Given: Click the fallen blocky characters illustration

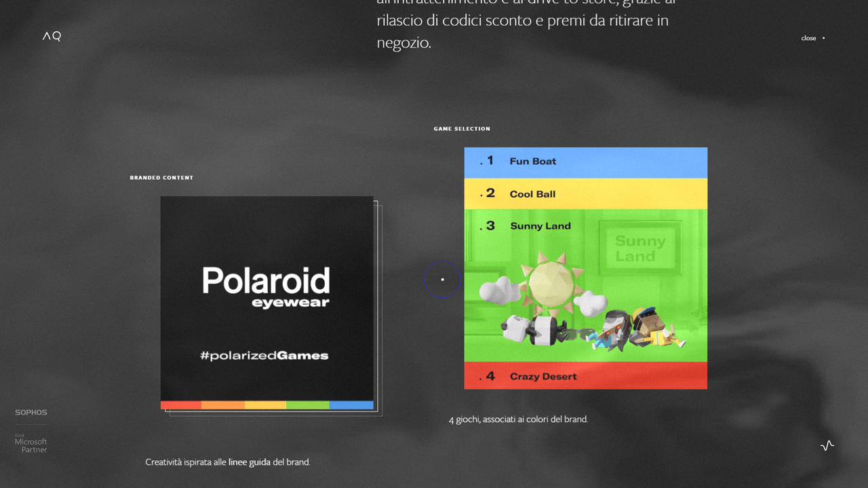Looking at the screenshot, I should coord(589,331).
